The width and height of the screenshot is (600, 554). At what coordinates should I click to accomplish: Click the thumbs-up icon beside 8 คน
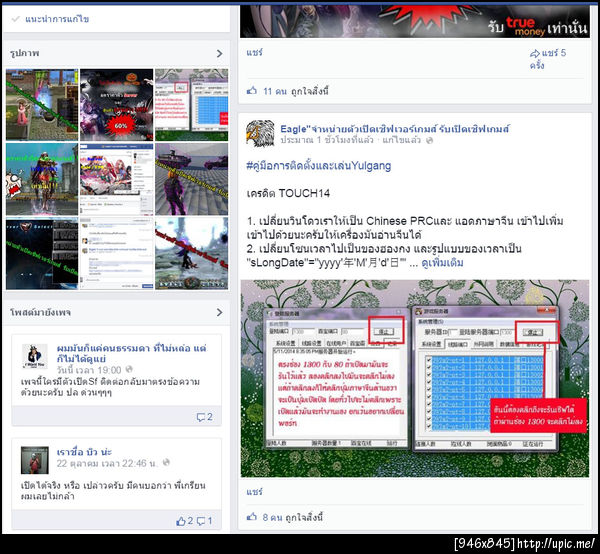[252, 517]
